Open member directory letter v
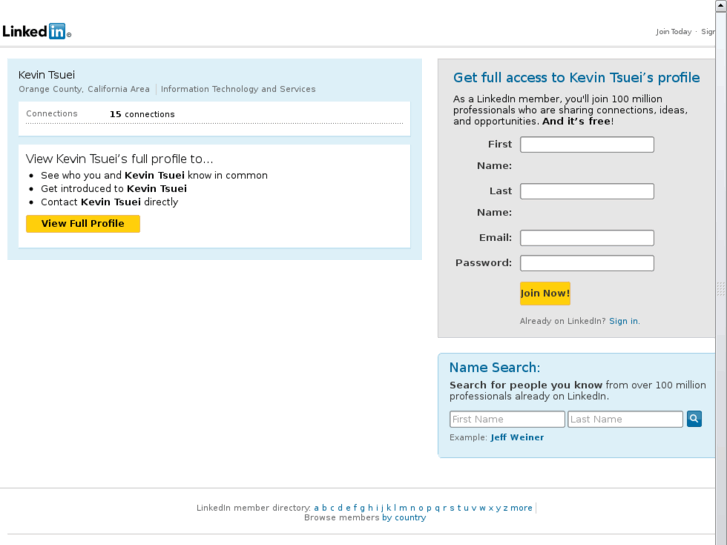The image size is (727, 545). point(474,508)
